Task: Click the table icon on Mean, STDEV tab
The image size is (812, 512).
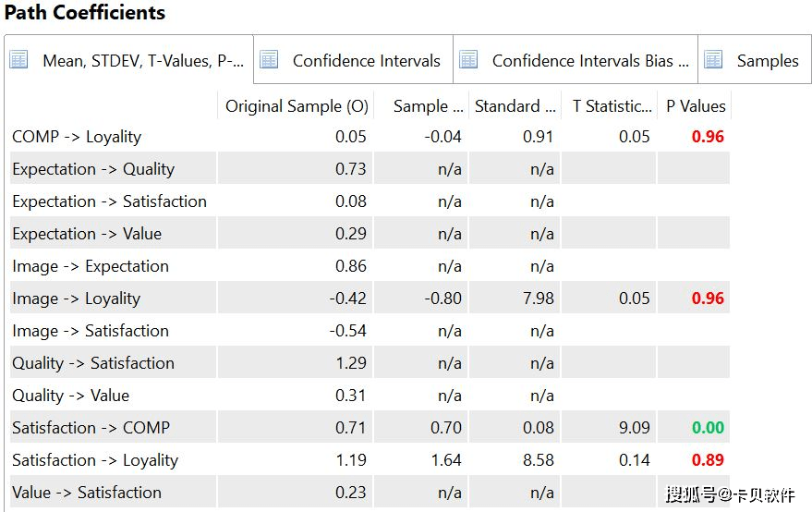Action: (x=19, y=60)
